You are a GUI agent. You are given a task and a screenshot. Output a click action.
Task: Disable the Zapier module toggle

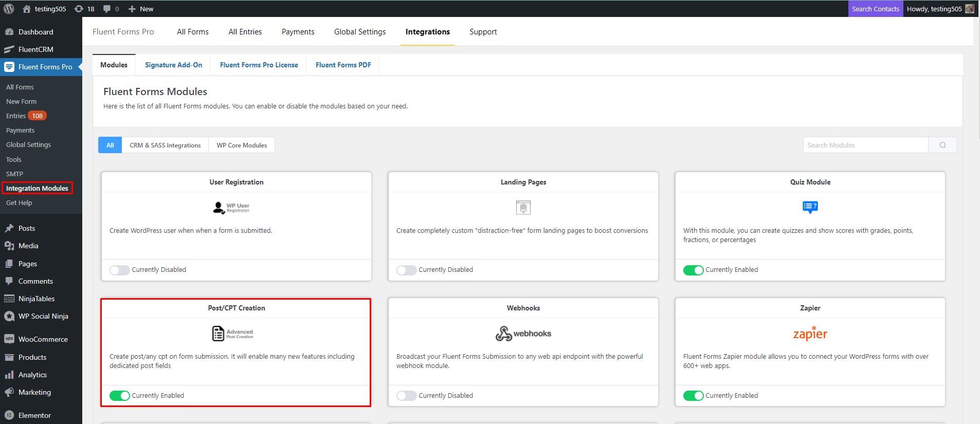[x=694, y=396]
